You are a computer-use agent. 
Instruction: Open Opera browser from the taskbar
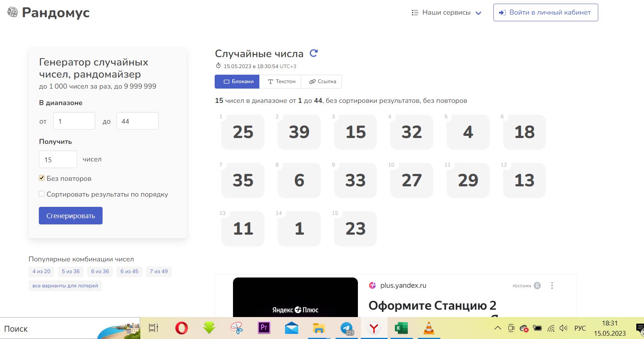coord(181,328)
